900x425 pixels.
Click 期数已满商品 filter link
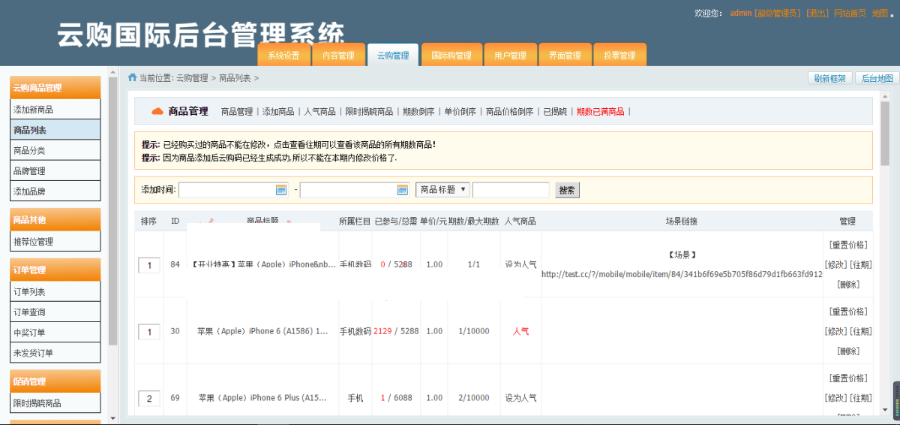(600, 111)
